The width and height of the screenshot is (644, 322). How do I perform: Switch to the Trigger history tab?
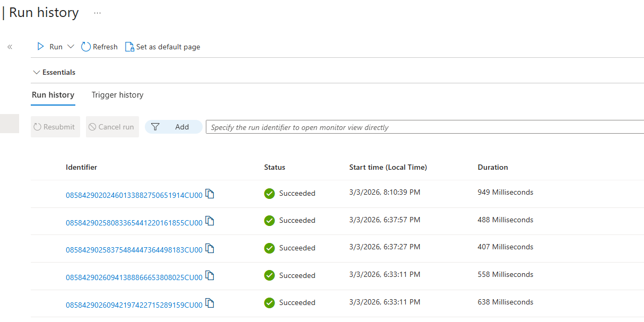[x=117, y=95]
